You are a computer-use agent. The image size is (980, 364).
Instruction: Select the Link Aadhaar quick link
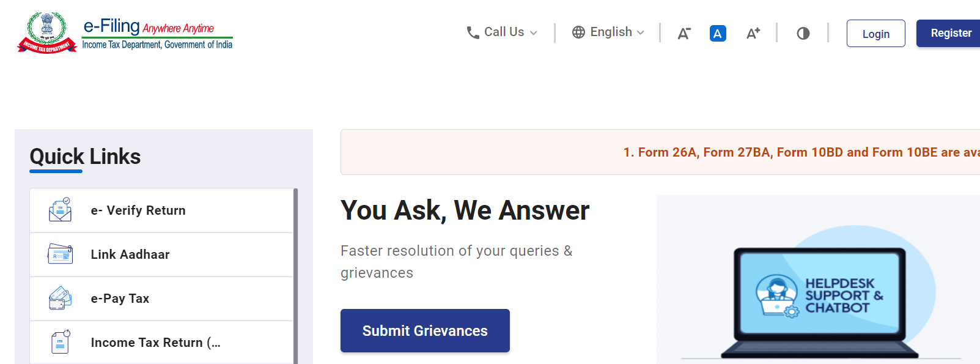(130, 254)
